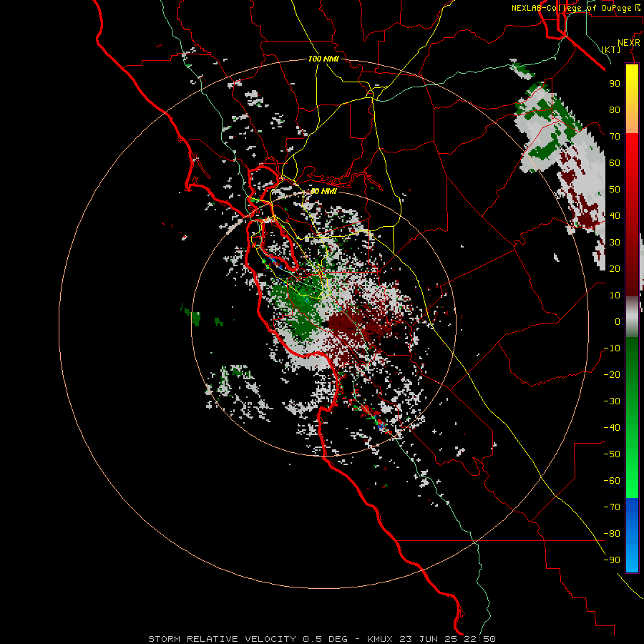This screenshot has height=644, width=644.
Task: Click the -40 value on the velocity scale
Action: point(612,428)
